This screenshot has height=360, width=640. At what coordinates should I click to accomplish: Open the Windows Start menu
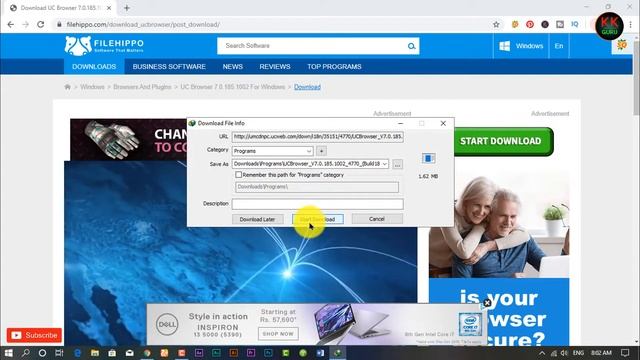[8, 353]
